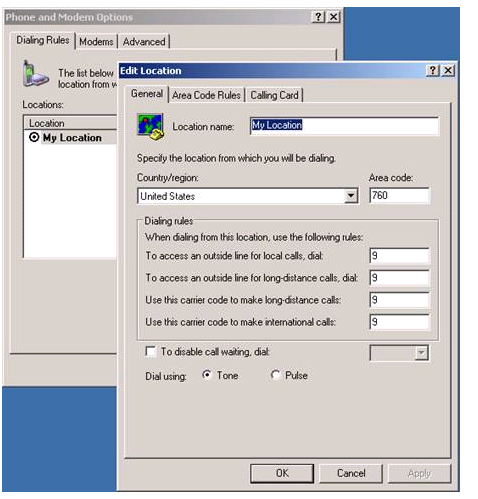Image resolution: width=478 pixels, height=499 pixels.
Task: Open the United States country combo box
Action: tap(248, 196)
